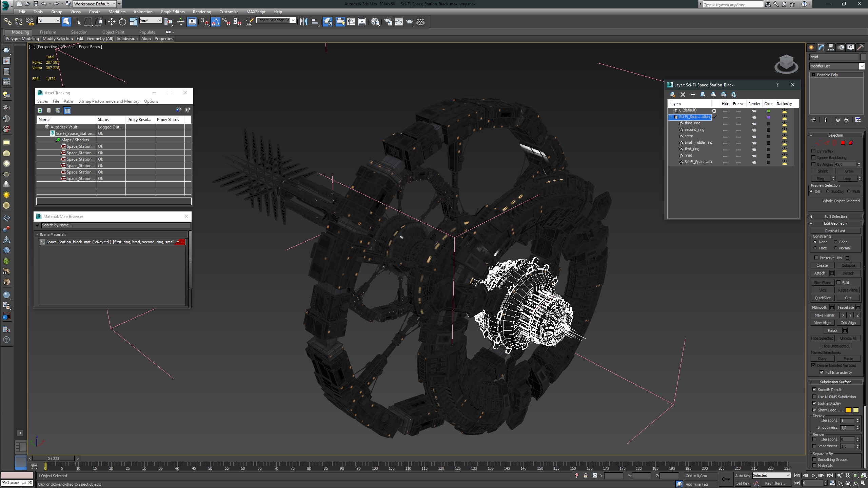Open the Mirror tool in toolbar

tap(303, 22)
